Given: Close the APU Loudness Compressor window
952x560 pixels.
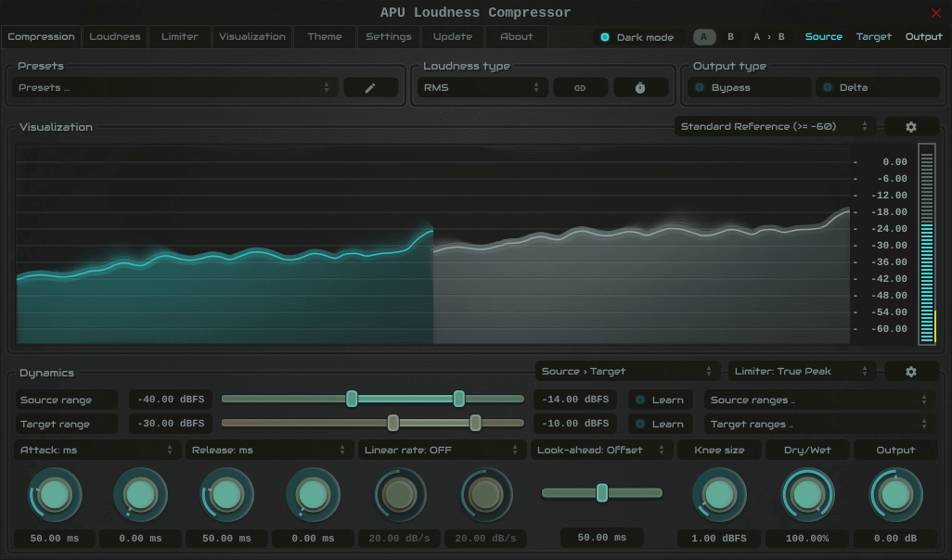Looking at the screenshot, I should (x=935, y=13).
